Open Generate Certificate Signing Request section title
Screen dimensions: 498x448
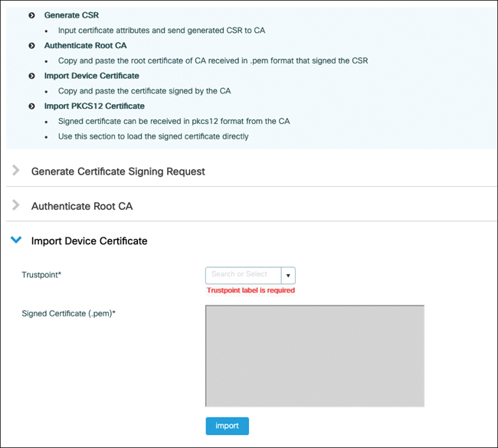tap(118, 172)
